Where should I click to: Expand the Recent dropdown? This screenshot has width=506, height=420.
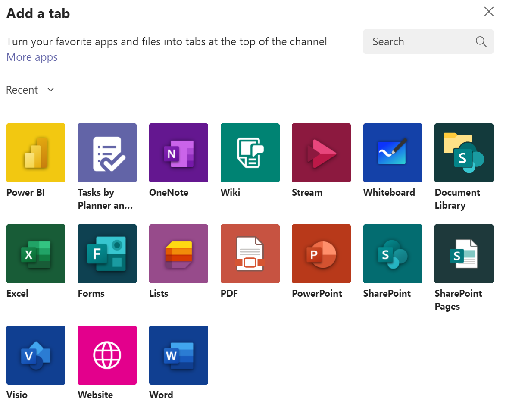pyautogui.click(x=30, y=90)
